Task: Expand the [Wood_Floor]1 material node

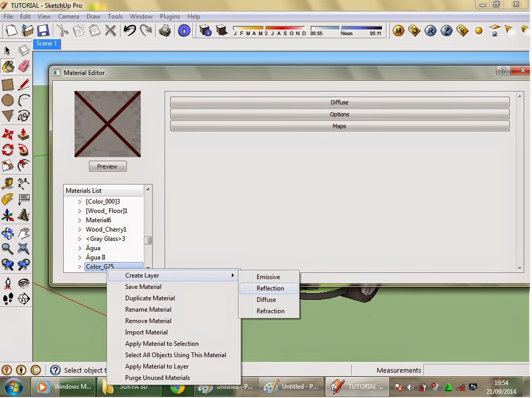Action: pos(80,211)
